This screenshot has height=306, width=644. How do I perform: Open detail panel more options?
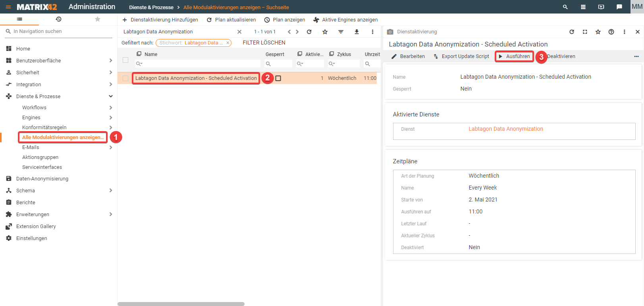625,32
